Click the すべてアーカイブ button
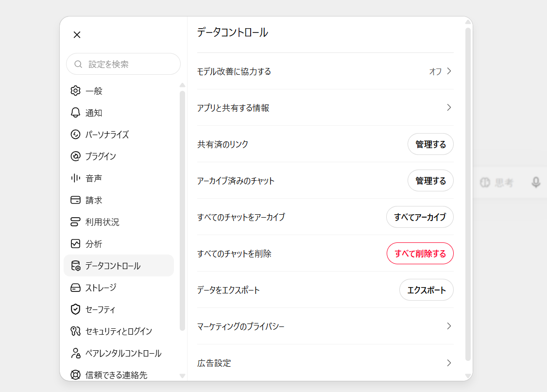 coord(420,217)
